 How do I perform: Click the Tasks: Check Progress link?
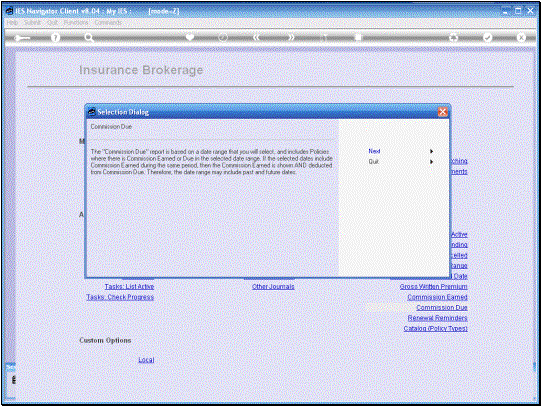click(x=120, y=297)
